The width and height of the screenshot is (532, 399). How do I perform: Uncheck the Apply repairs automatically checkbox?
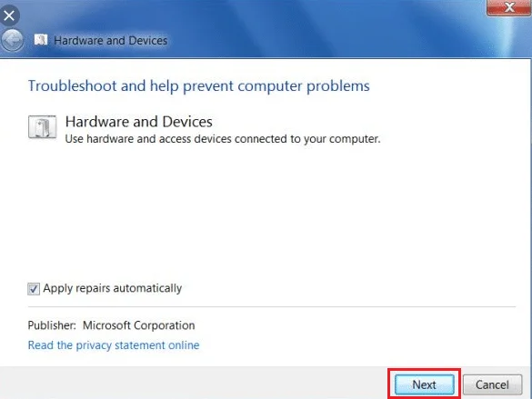pos(34,289)
